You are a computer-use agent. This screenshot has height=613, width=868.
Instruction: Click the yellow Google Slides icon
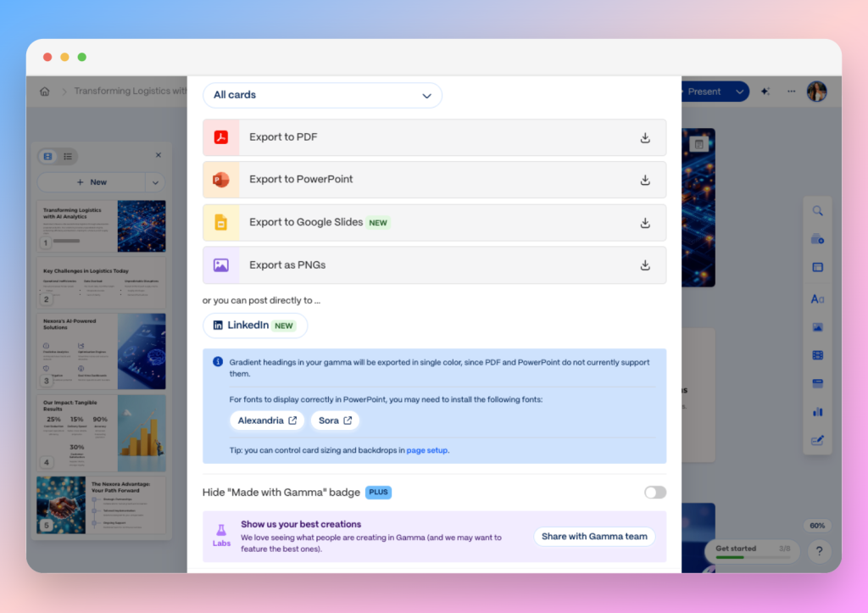click(221, 222)
